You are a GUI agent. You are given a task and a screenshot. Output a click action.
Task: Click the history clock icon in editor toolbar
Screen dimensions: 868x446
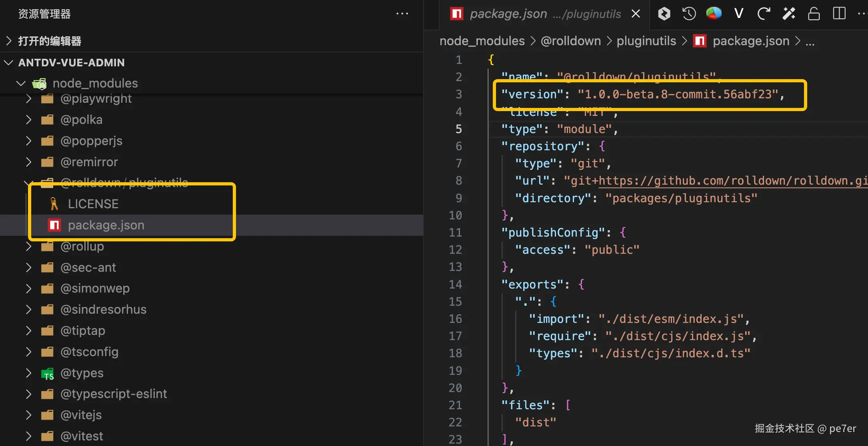coord(689,14)
